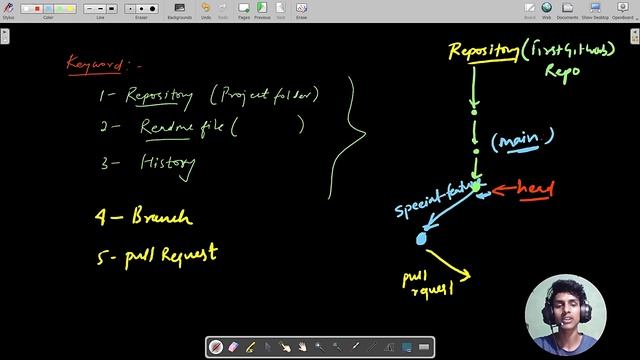Select the Capture part of screen tool

click(407, 347)
